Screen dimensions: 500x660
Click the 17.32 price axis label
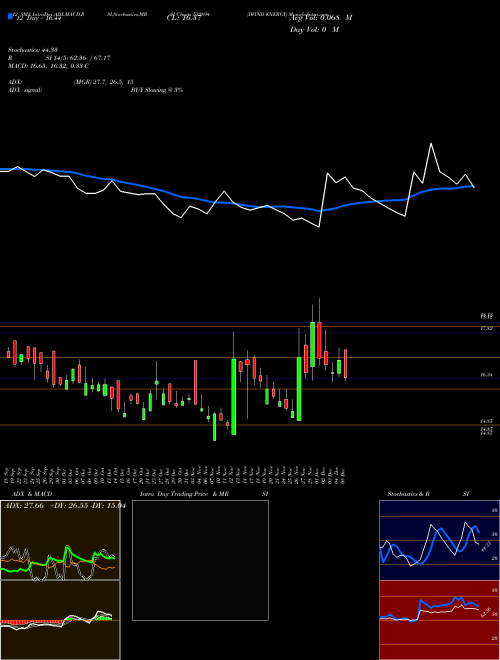487,328
